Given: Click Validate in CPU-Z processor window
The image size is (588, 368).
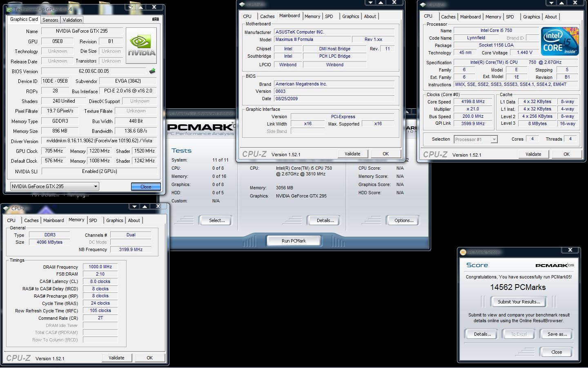Looking at the screenshot, I should 533,154.
